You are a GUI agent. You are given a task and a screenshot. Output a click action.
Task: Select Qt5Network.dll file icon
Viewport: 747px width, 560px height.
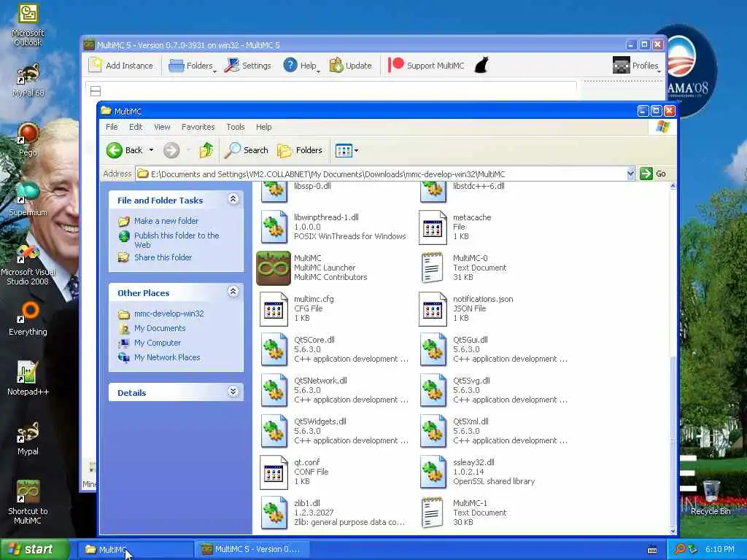274,391
